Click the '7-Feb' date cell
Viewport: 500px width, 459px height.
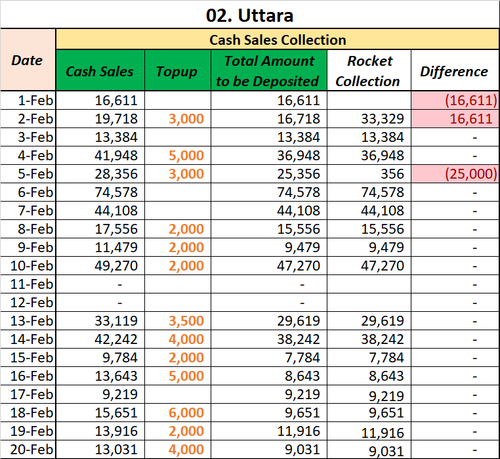[28, 210]
